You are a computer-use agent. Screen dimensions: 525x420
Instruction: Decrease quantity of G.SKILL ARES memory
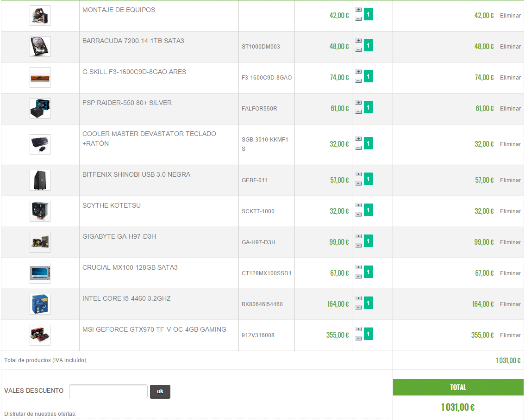click(358, 80)
